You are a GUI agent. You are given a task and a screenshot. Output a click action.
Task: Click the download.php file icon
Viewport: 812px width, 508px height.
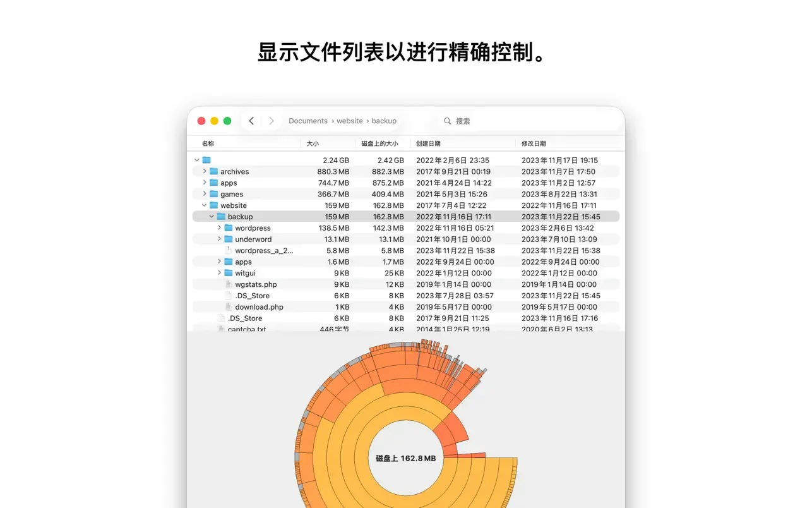pyautogui.click(x=229, y=307)
